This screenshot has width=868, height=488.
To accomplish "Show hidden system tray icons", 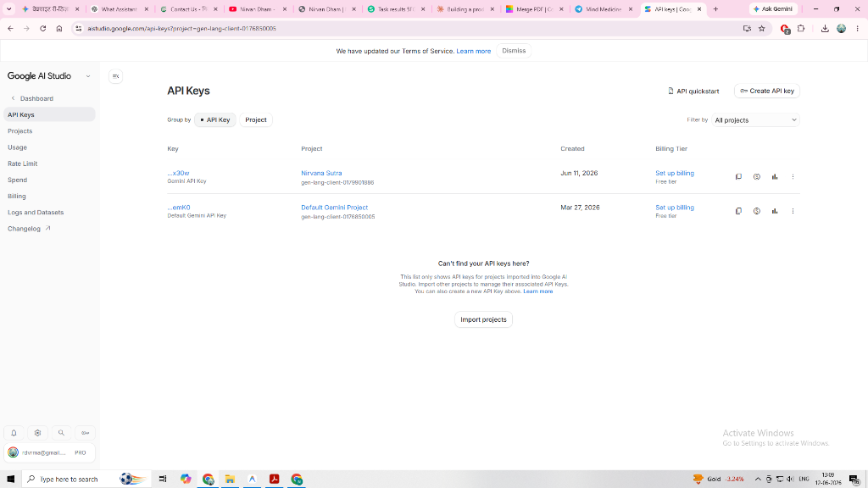I will tap(758, 480).
